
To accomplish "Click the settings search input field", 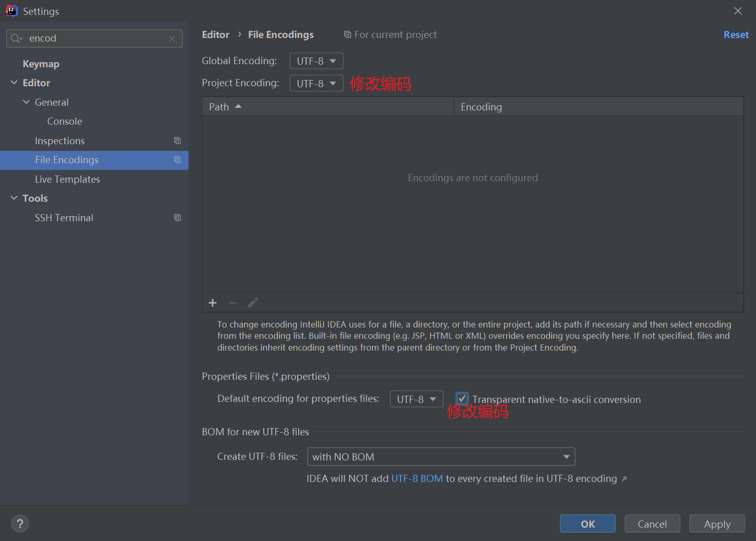I will click(94, 38).
